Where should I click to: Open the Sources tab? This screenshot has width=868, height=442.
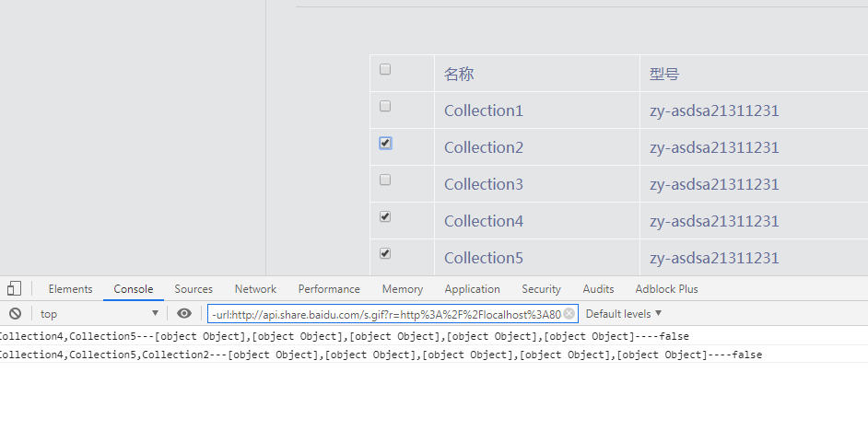[194, 289]
